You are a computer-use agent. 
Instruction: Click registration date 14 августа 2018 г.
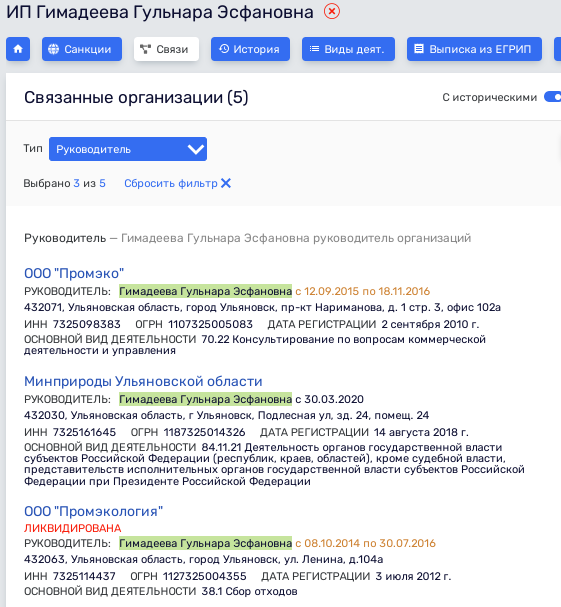tap(421, 432)
